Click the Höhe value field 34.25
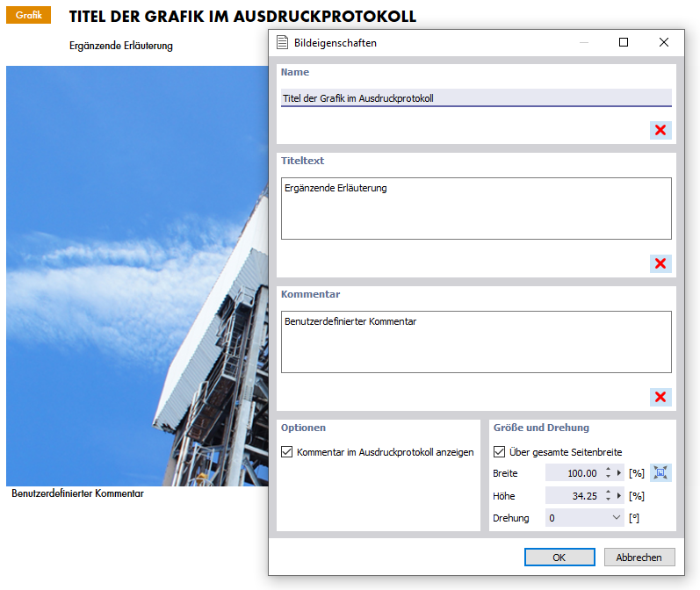 point(574,495)
